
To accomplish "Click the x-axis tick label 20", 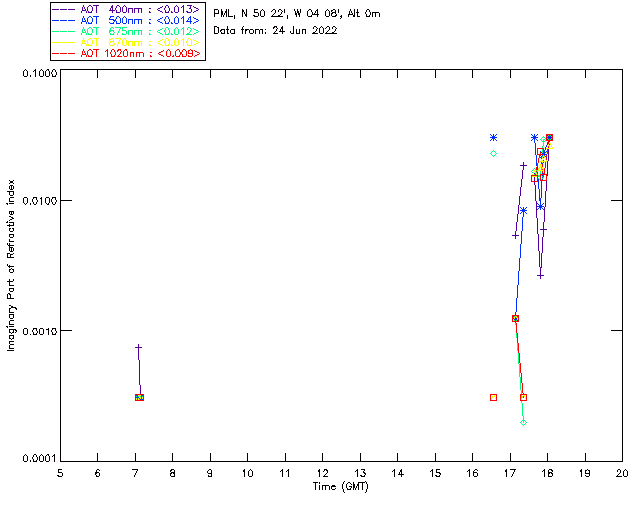I will coord(622,473).
